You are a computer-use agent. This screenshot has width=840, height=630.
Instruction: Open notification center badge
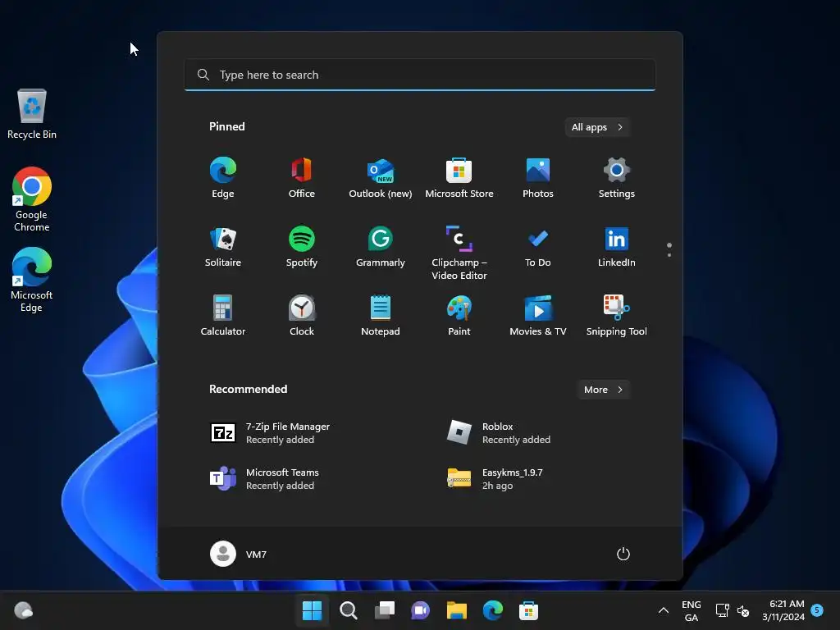click(817, 609)
